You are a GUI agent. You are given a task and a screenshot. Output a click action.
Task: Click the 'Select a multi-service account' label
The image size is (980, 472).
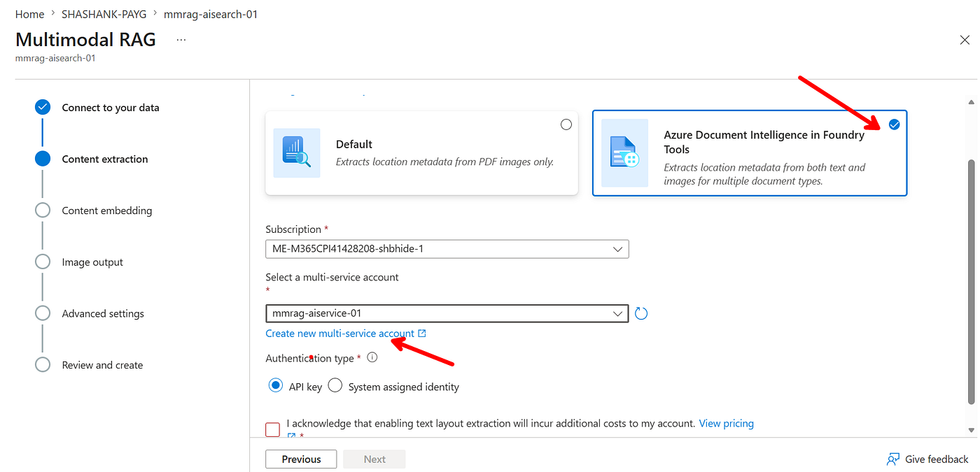click(x=332, y=277)
